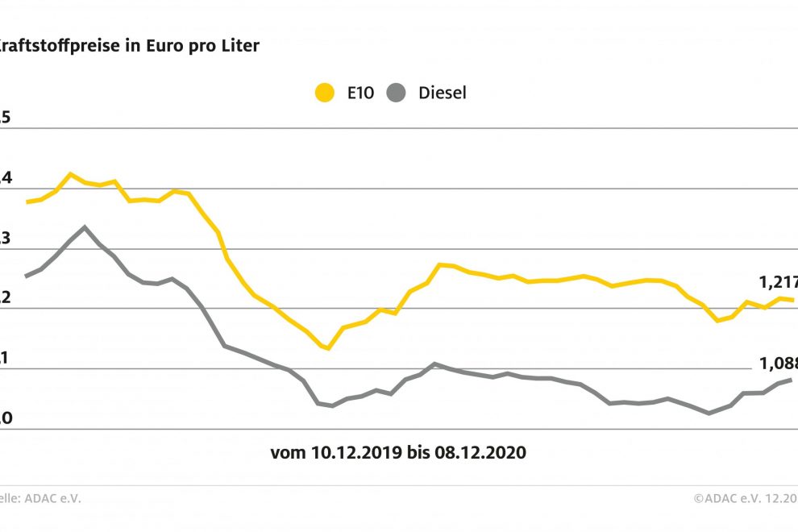Image resolution: width=798 pixels, height=532 pixels.
Task: Click the 1,4 y-axis label
Action: tap(5, 177)
